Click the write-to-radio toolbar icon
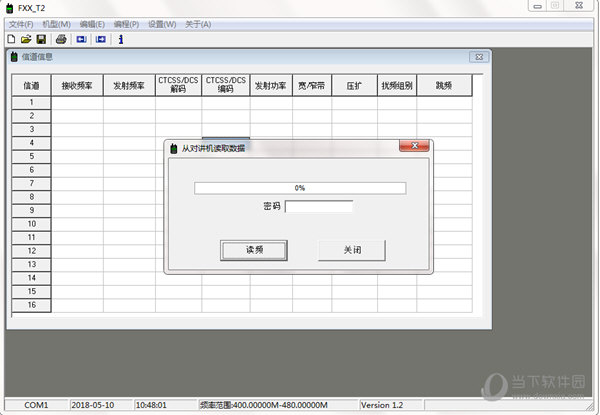The height and width of the screenshot is (415, 600). pyautogui.click(x=101, y=39)
